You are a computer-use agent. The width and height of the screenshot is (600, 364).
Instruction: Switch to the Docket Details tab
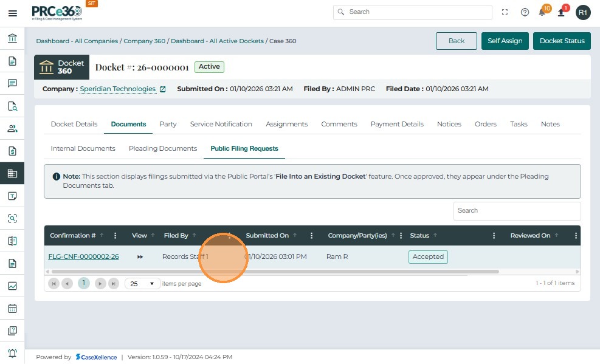[x=74, y=124]
